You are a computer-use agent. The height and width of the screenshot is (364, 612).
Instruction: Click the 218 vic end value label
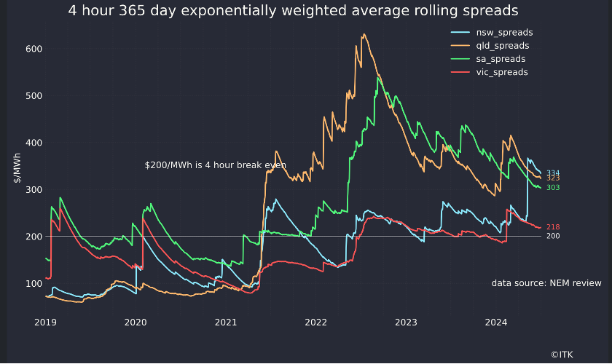point(553,227)
